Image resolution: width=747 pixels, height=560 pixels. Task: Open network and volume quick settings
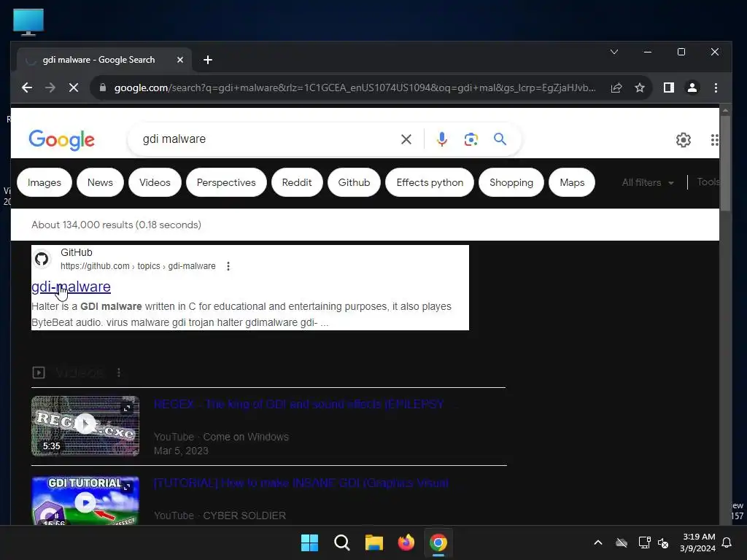click(653, 542)
